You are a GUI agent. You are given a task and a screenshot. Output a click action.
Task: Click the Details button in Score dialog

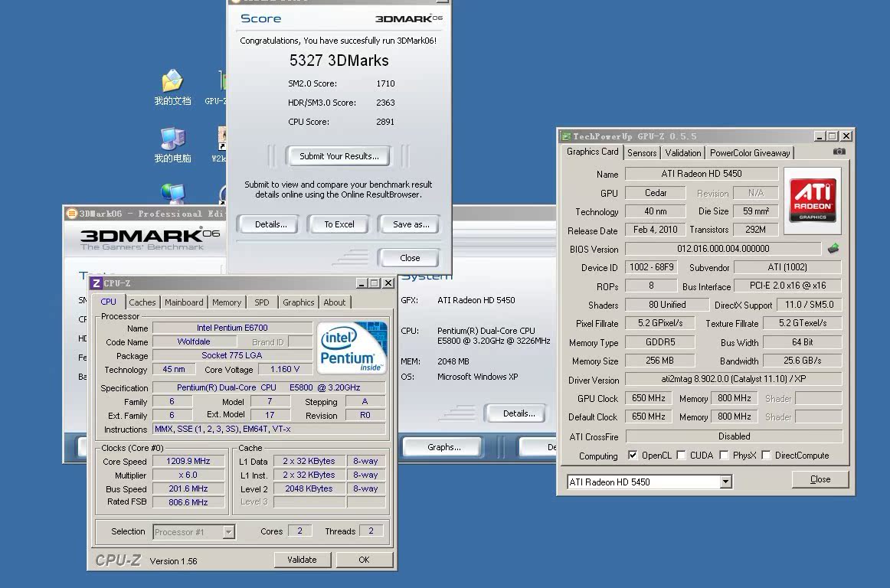point(270,224)
